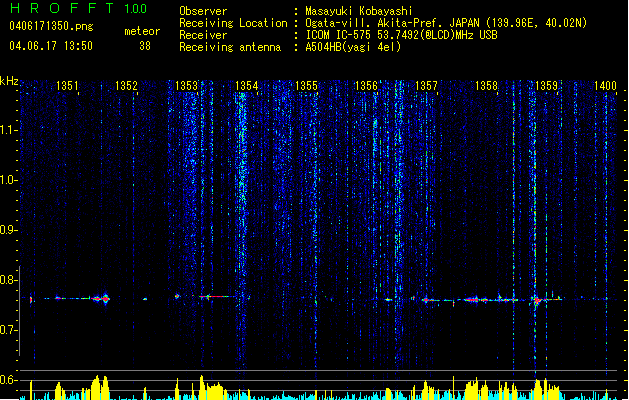Click the 0.6 kHz axis label
This screenshot has width=629, height=400.
(9, 380)
